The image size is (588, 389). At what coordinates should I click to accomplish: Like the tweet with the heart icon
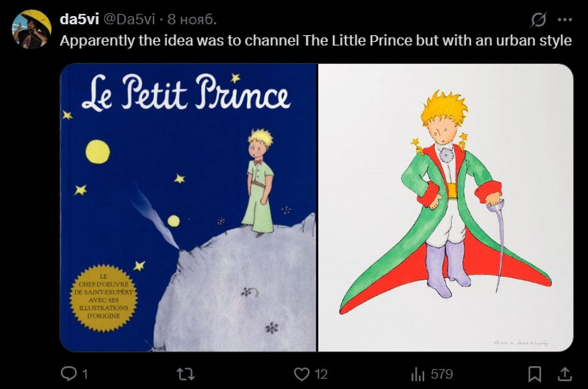301,374
